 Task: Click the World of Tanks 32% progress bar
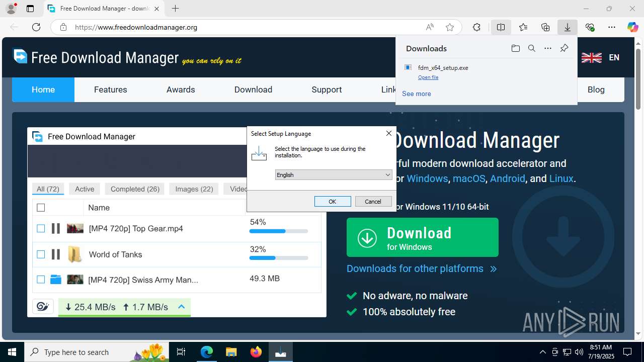tap(279, 258)
